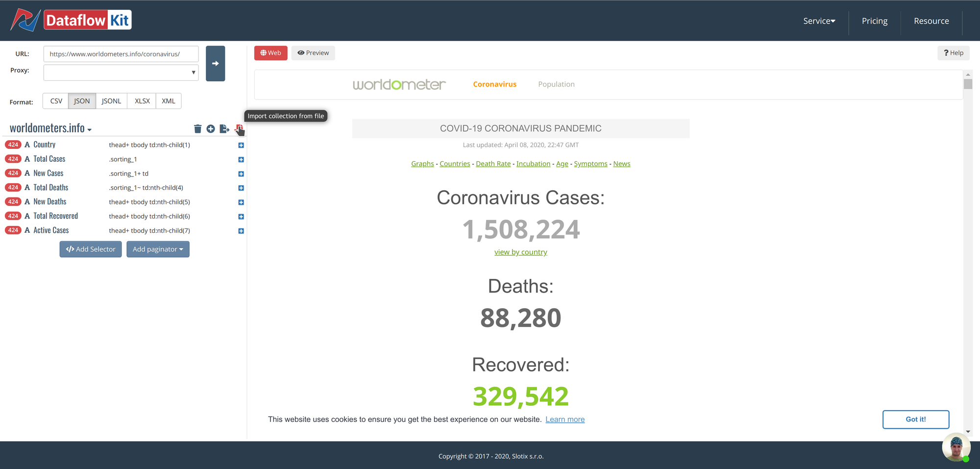The height and width of the screenshot is (469, 980).
Task: Click the worldometer site logo
Action: click(x=399, y=84)
